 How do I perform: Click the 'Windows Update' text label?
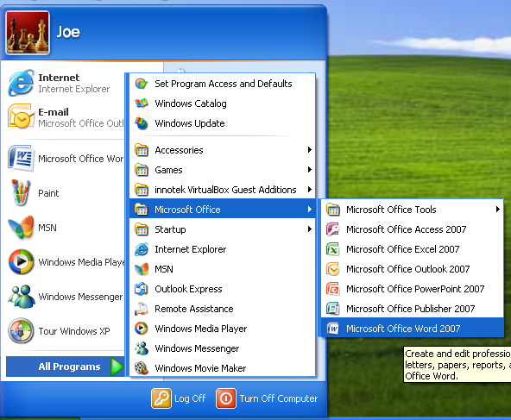[190, 123]
